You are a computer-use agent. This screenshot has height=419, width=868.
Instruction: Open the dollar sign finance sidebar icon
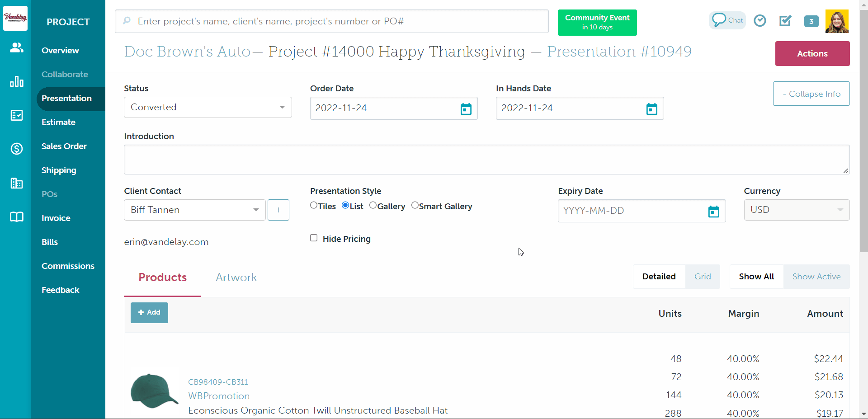click(x=17, y=148)
